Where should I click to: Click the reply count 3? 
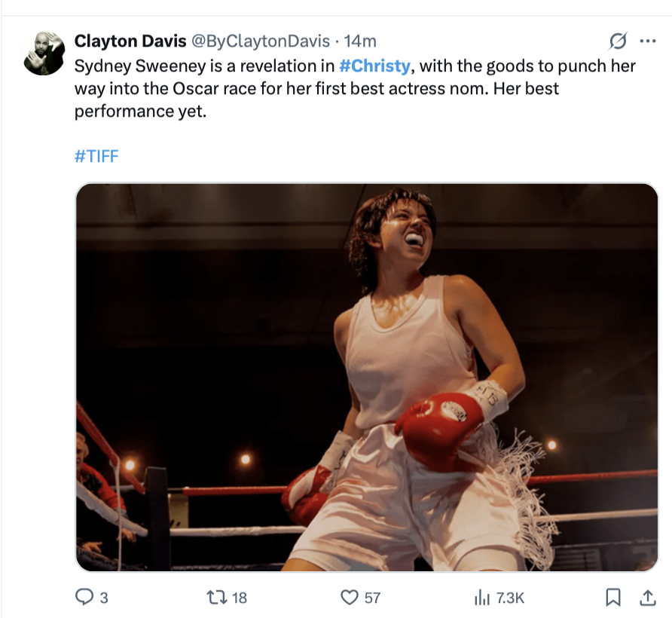[104, 598]
